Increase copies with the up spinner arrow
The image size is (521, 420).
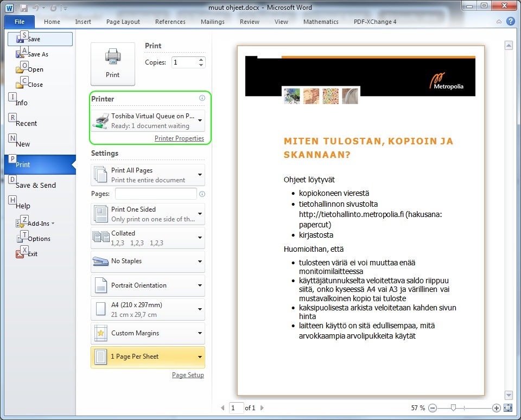coord(201,60)
